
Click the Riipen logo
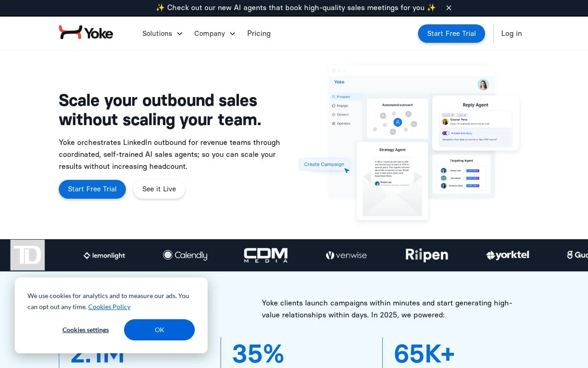click(x=427, y=255)
